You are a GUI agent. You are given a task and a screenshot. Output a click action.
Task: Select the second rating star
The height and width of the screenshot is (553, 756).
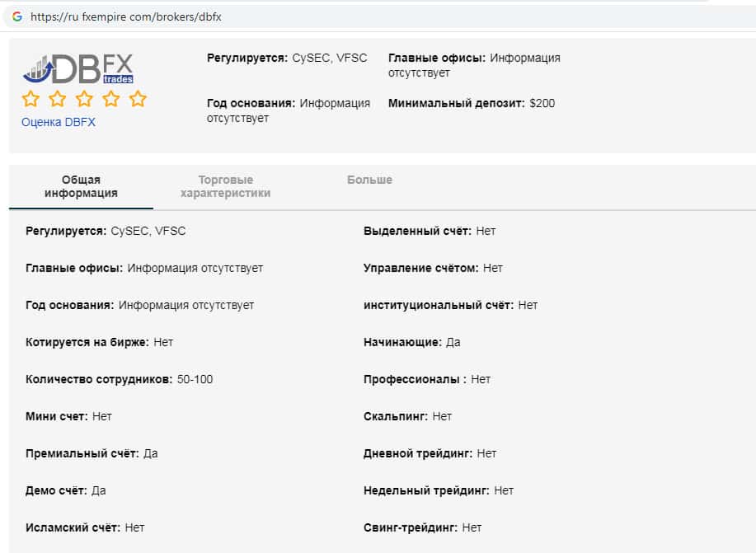(x=58, y=100)
